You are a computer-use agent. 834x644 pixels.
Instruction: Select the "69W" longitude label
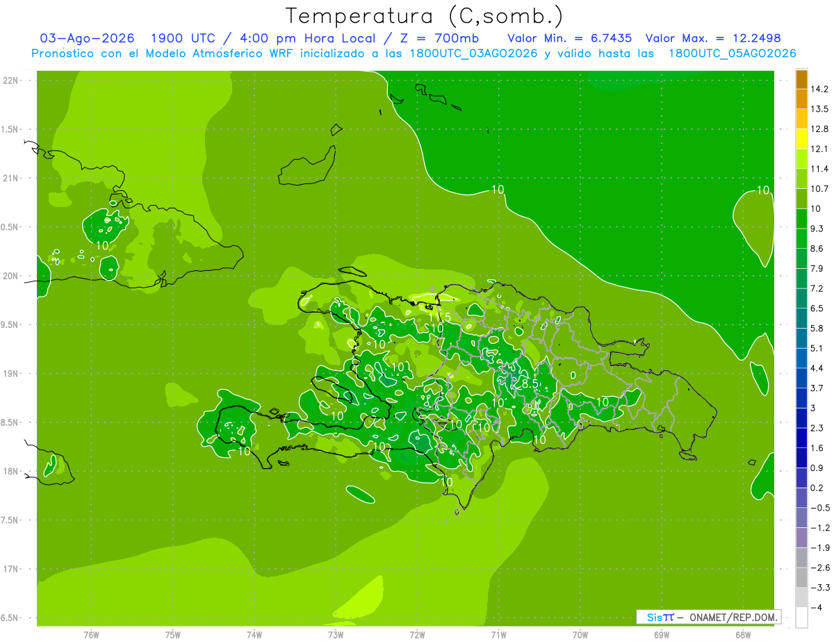point(662,635)
